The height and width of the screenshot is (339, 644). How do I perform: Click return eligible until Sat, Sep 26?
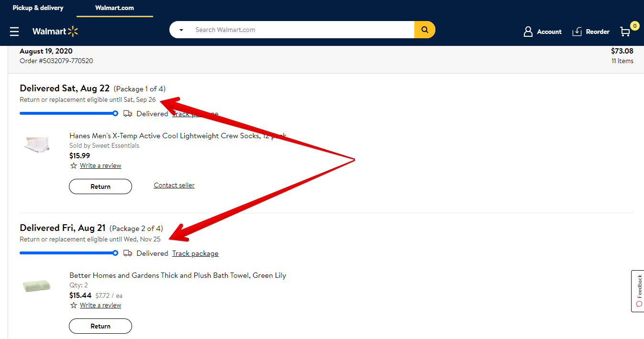[88, 99]
